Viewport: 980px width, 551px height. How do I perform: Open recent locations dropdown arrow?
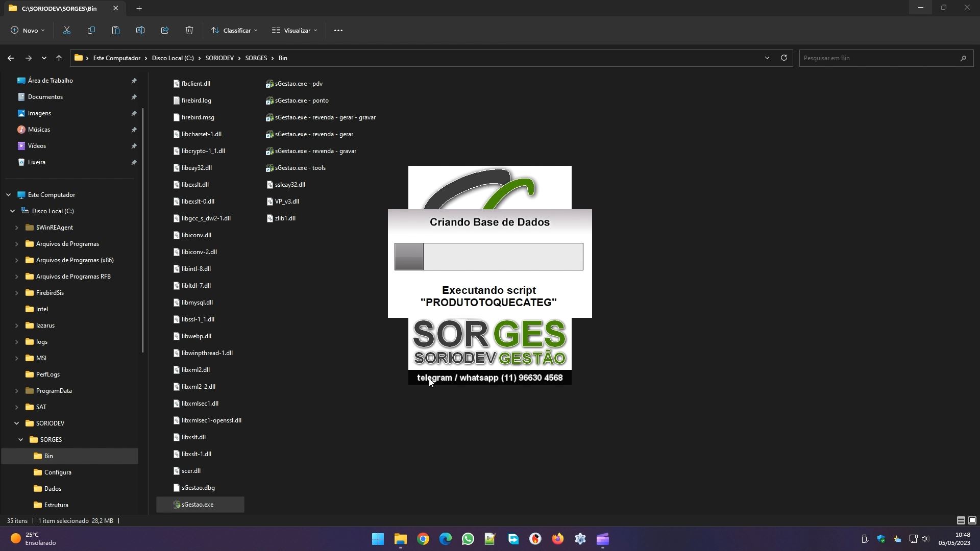[x=44, y=58]
